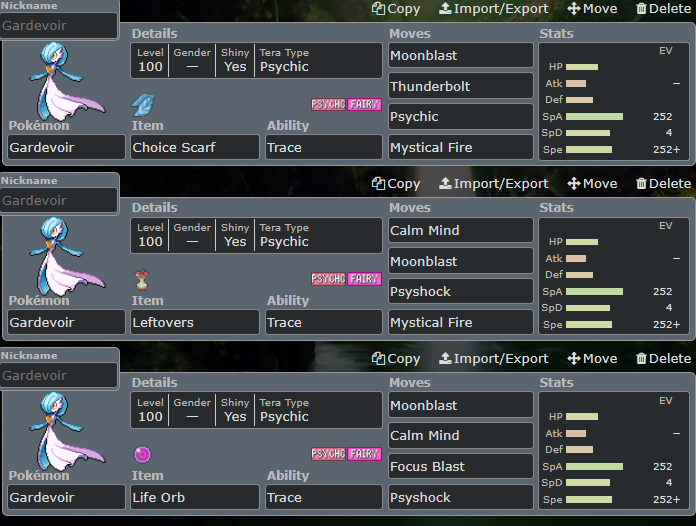696x526 pixels.
Task: Open the stats EV panel of the Leftovers set
Action: click(x=613, y=276)
